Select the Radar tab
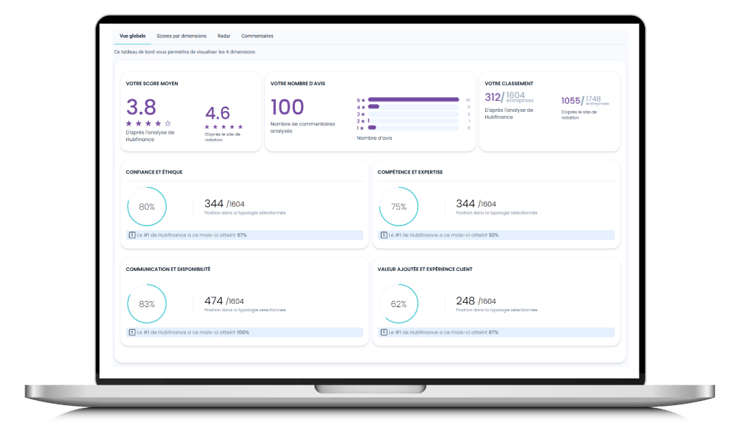Viewport: 741px width, 425px height. [x=223, y=36]
